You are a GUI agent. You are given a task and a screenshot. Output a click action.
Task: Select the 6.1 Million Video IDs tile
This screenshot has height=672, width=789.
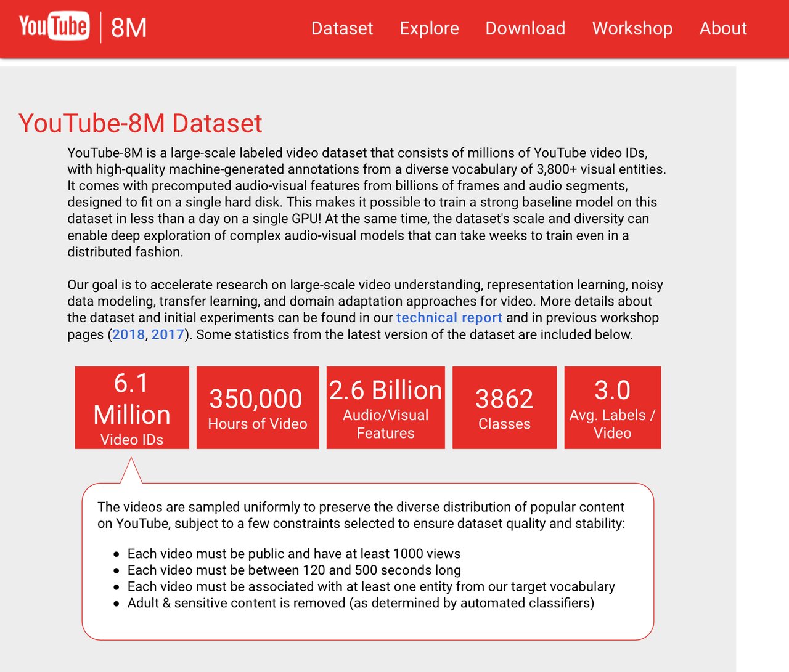point(132,408)
